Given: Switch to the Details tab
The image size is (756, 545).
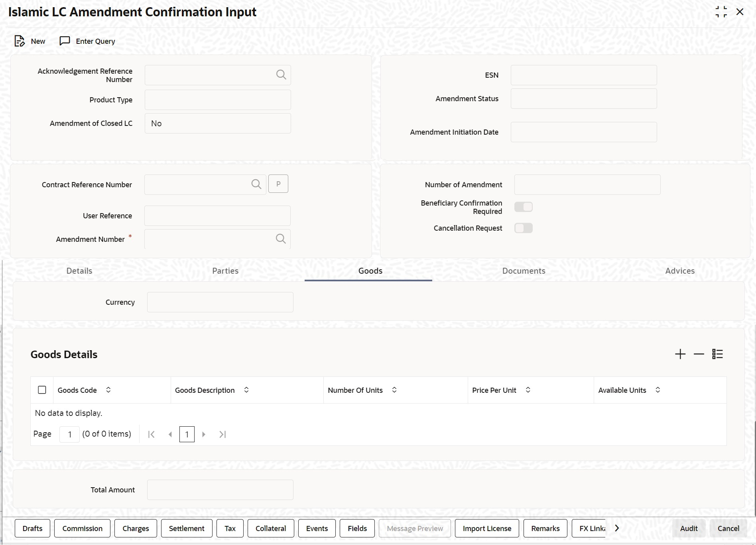Looking at the screenshot, I should click(79, 271).
